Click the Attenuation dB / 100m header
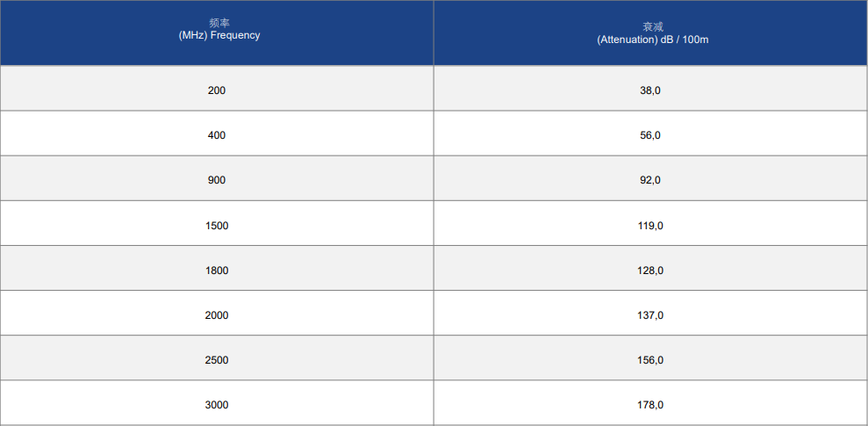The width and height of the screenshot is (868, 426). click(x=651, y=32)
